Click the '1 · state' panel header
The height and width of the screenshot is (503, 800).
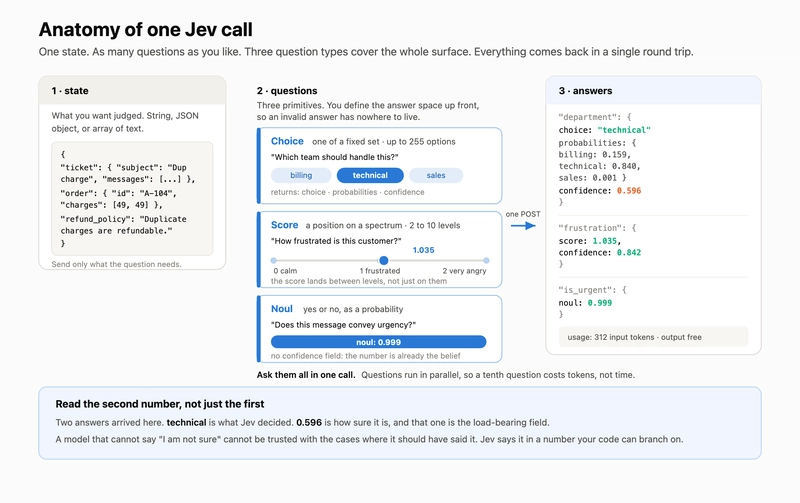[x=132, y=91]
